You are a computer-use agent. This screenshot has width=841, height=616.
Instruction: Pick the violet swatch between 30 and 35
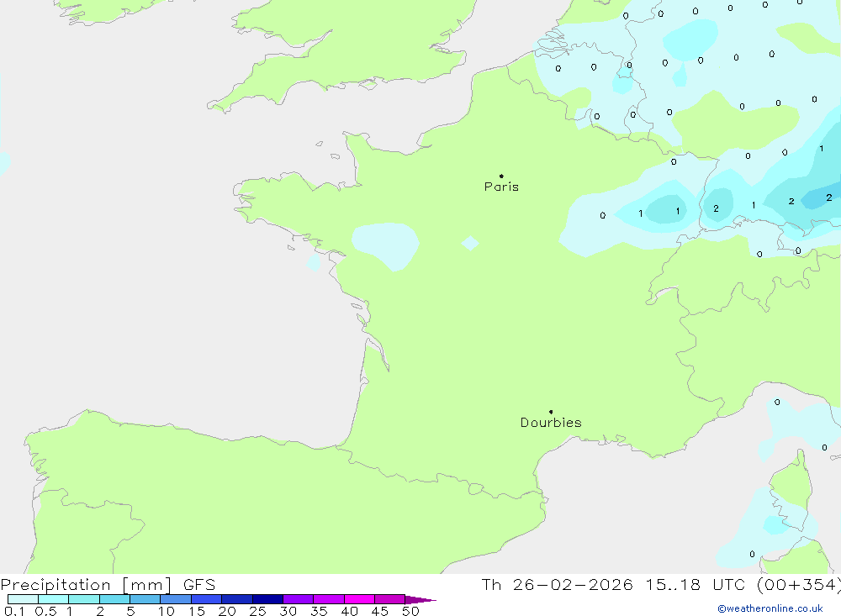tap(298, 599)
